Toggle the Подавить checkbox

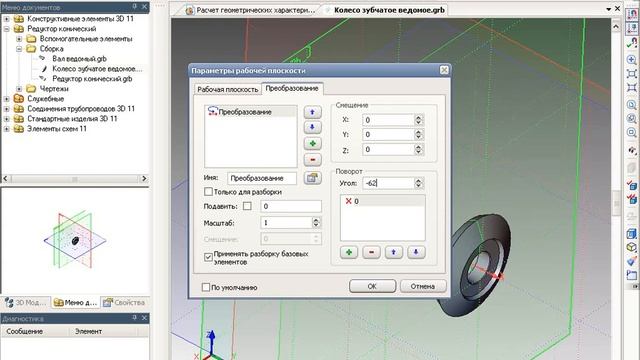click(x=247, y=206)
